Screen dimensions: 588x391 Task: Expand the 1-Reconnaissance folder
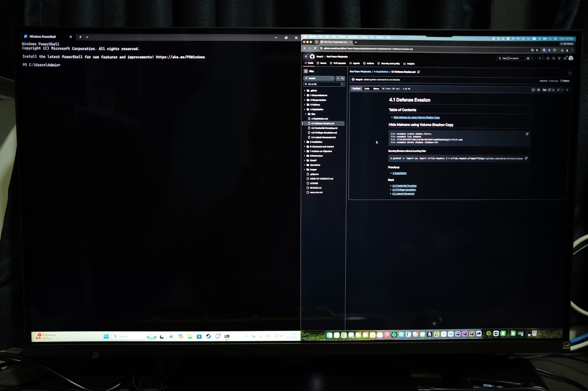point(305,95)
